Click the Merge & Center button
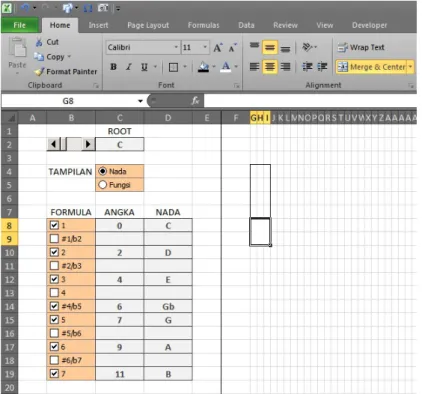 (x=371, y=67)
